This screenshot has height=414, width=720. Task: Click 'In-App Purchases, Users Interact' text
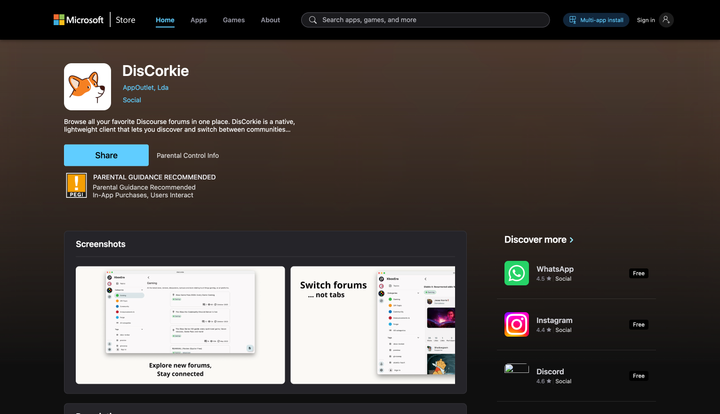(x=143, y=195)
